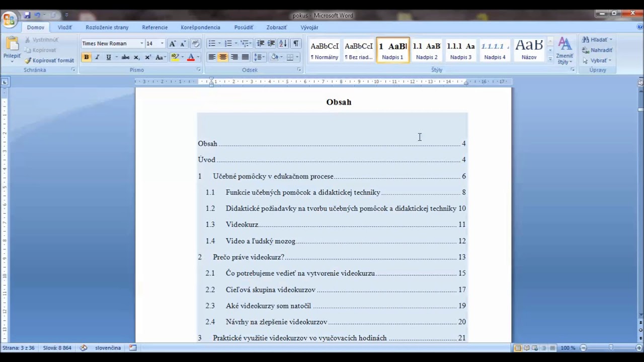Image resolution: width=644 pixels, height=362 pixels.
Task: Open the Písmo font dialog launcher
Action: (x=198, y=70)
